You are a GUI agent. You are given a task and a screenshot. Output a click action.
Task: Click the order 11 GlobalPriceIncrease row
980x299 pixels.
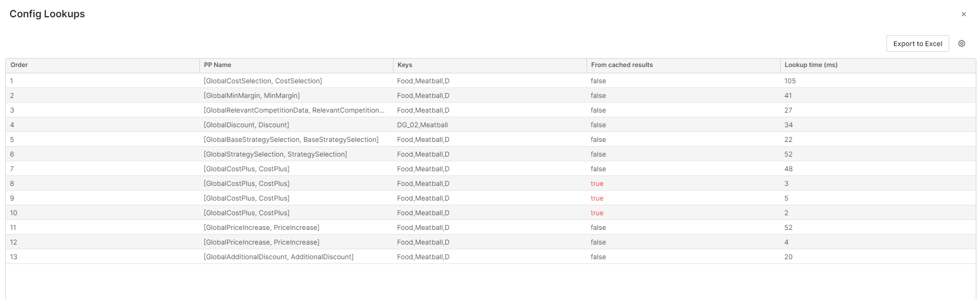tap(262, 227)
